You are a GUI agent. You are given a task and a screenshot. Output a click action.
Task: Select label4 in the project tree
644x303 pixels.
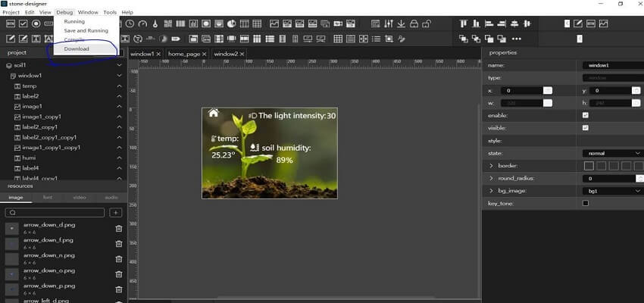pyautogui.click(x=32, y=168)
